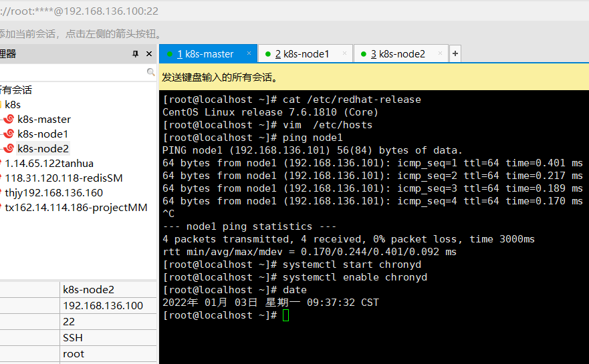
Task: Select the thjy192.168.136.160 session
Action: point(53,192)
